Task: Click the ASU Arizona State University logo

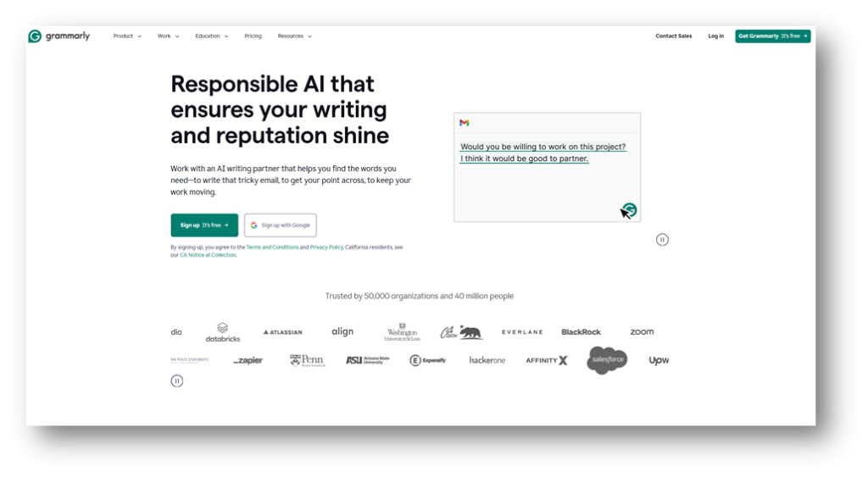Action: 368,360
